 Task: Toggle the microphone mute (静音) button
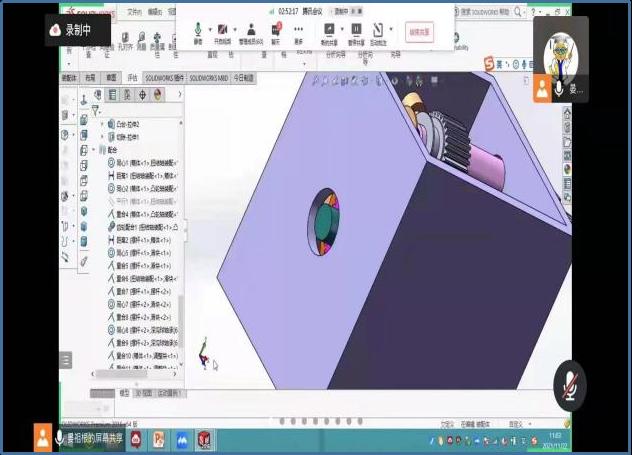[197, 32]
